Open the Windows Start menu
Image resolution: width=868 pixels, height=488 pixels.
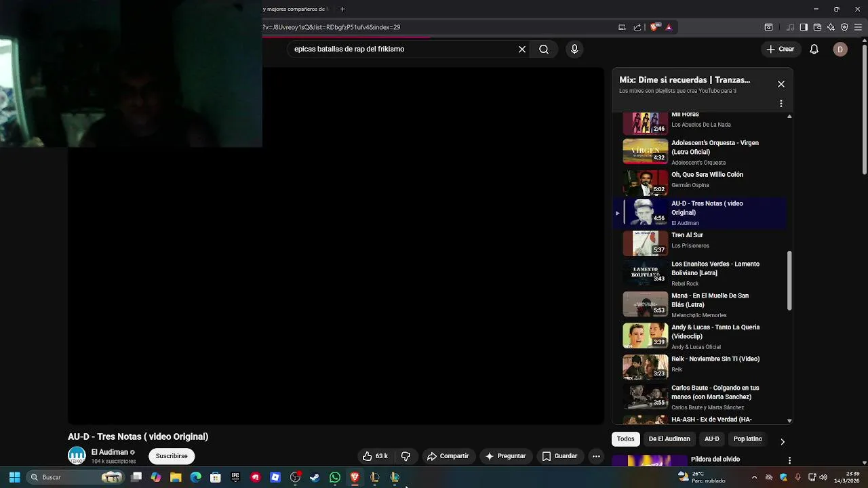[14, 477]
